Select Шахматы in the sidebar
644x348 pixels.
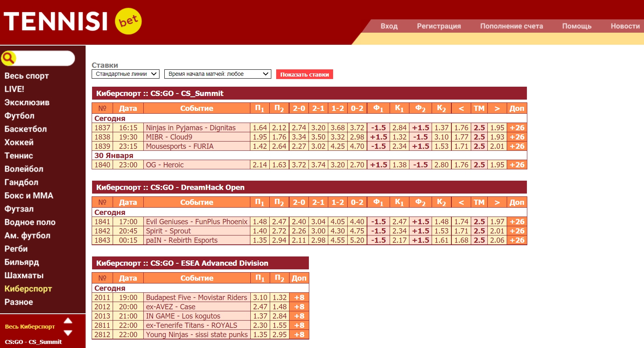[24, 275]
